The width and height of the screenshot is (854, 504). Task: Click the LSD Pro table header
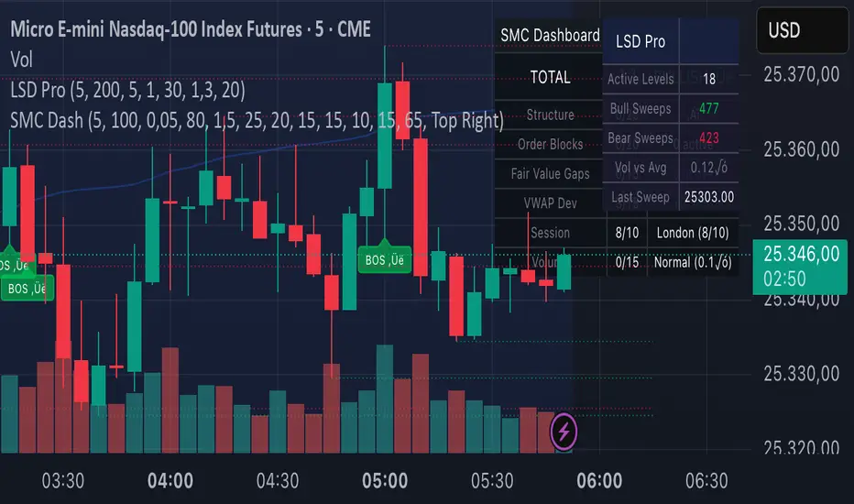coord(640,41)
